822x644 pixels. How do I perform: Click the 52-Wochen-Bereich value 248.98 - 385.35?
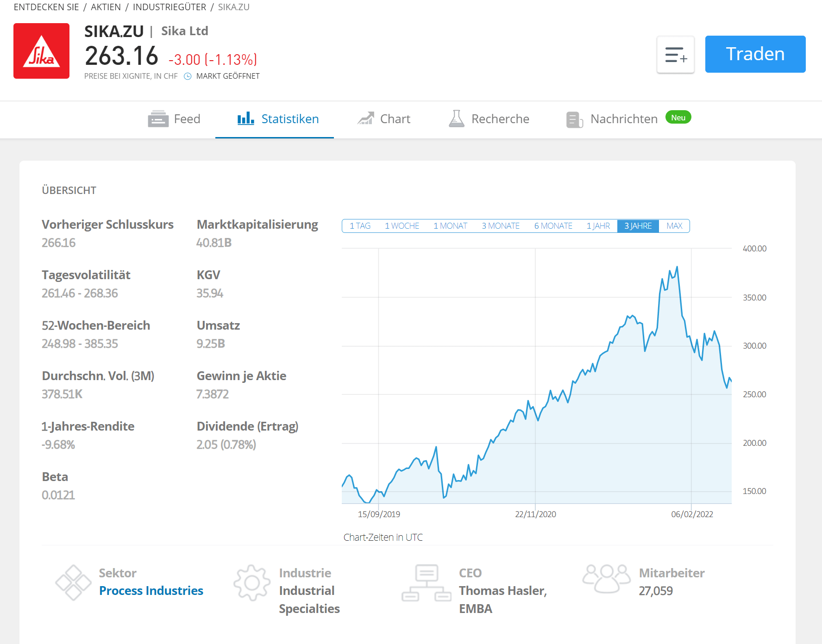(x=80, y=344)
